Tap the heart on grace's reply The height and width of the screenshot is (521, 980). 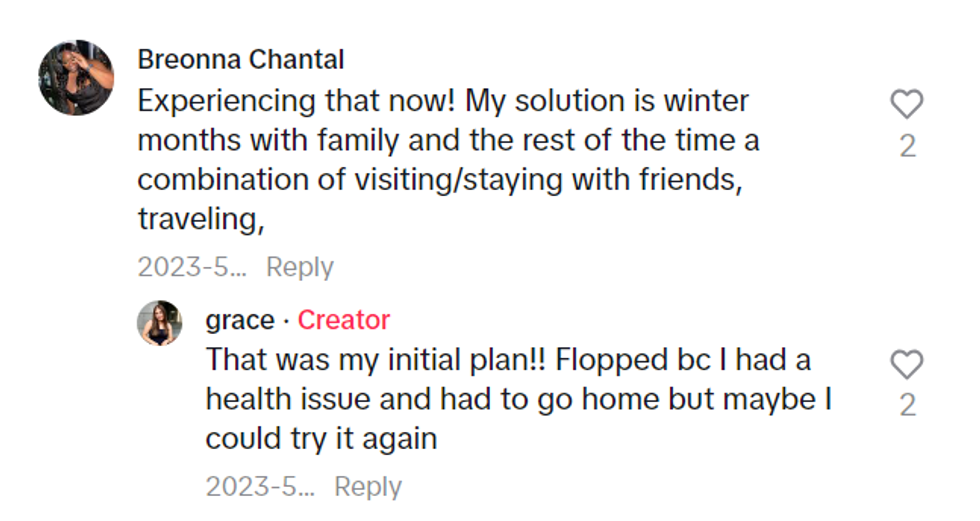coord(906,365)
